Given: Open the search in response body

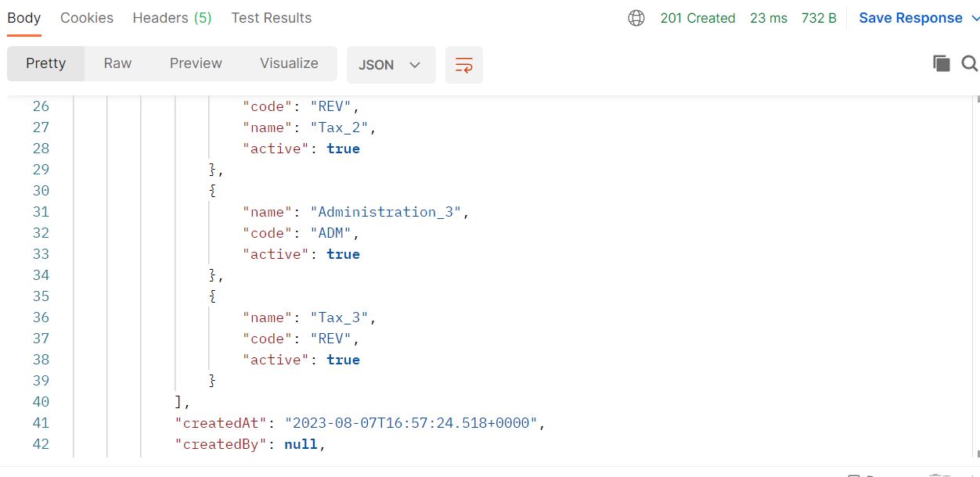Looking at the screenshot, I should [969, 63].
